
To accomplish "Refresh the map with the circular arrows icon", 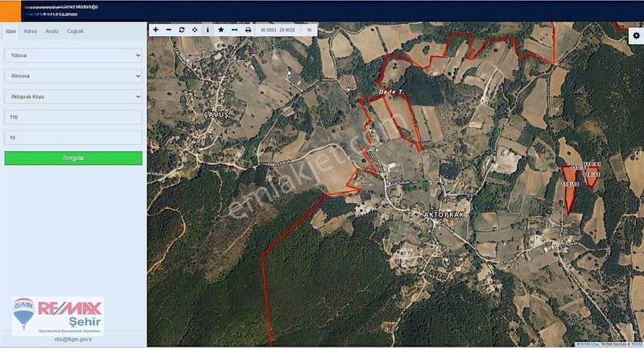I will pos(182,30).
